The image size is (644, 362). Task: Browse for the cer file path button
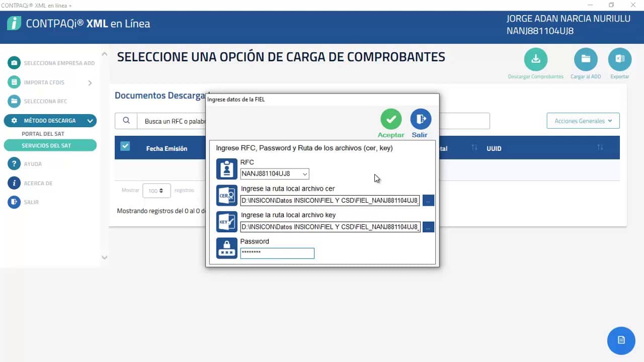(x=428, y=201)
